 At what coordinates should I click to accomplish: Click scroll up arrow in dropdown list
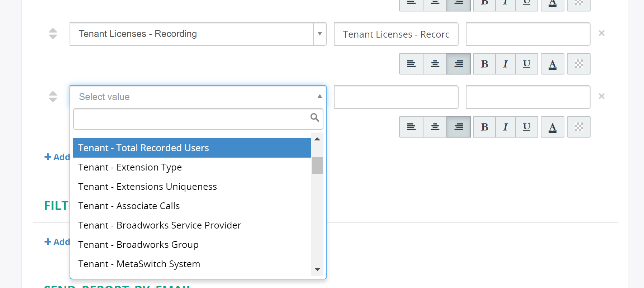tap(317, 139)
